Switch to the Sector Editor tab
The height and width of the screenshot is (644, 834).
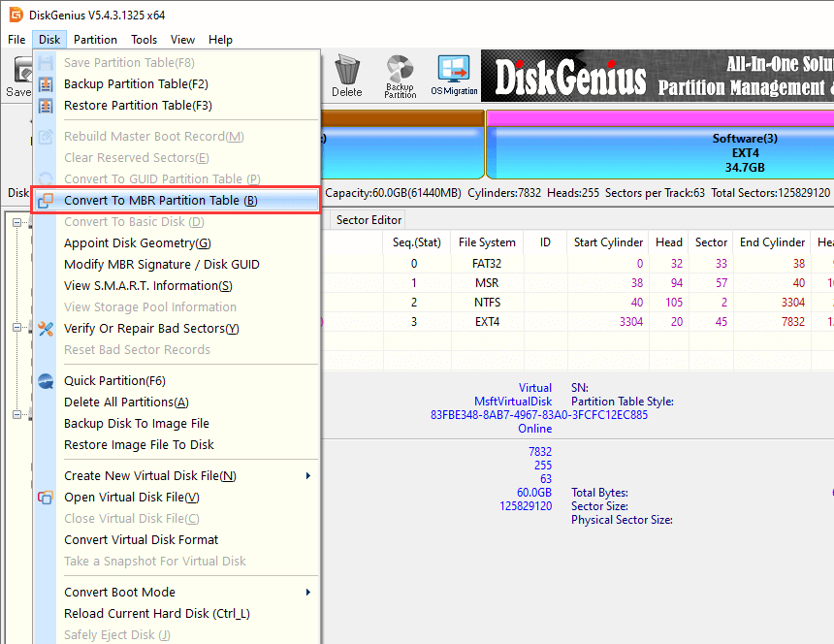click(x=369, y=220)
